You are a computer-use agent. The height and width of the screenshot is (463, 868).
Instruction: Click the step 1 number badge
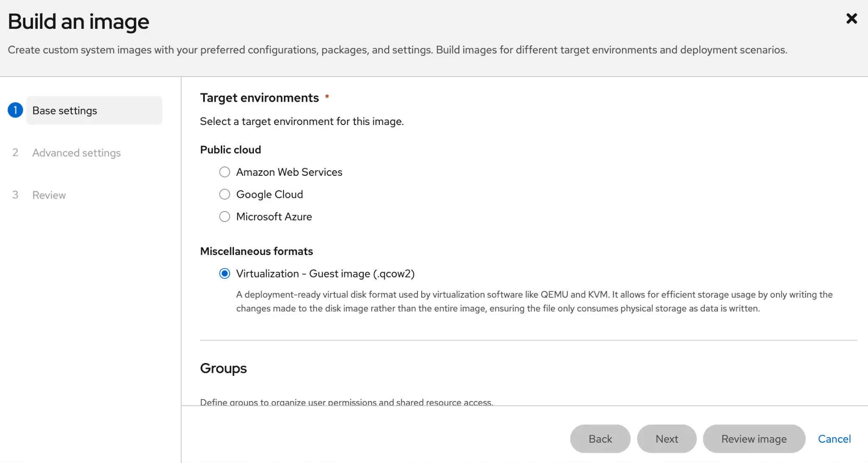pyautogui.click(x=15, y=110)
